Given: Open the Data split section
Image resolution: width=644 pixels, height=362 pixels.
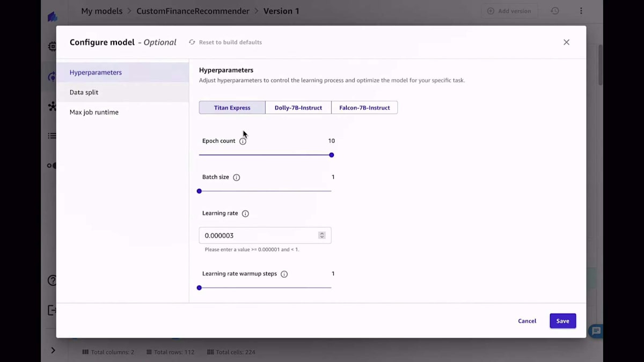Looking at the screenshot, I should (122, 92).
